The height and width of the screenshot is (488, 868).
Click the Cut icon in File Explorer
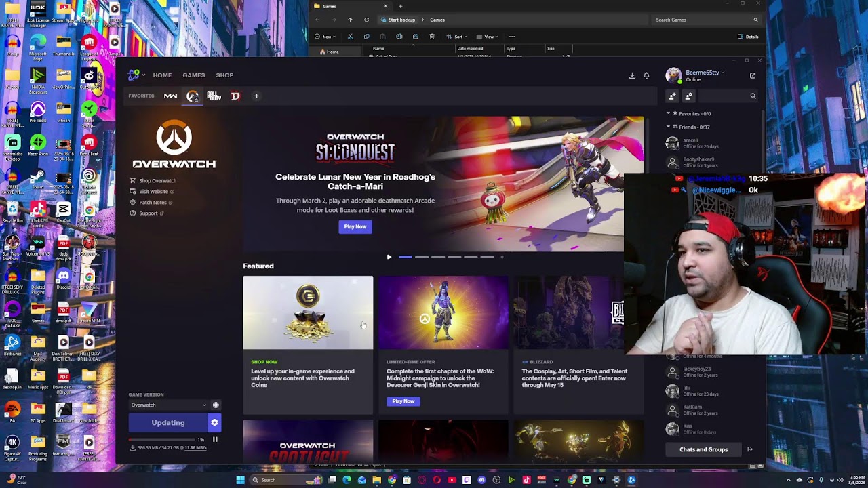click(350, 37)
